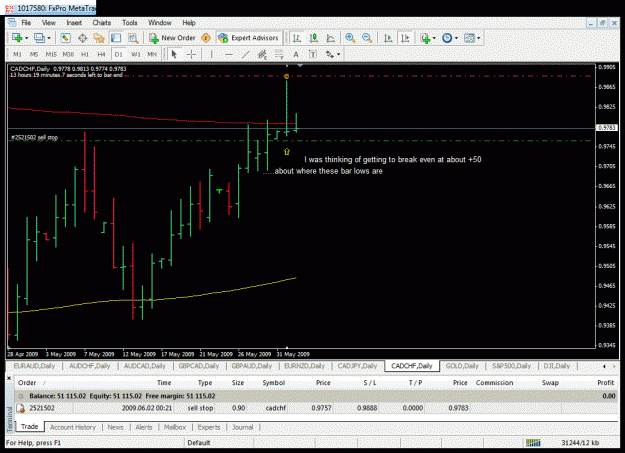The width and height of the screenshot is (625, 453).
Task: Open the Periods clock icon
Action: 447,38
